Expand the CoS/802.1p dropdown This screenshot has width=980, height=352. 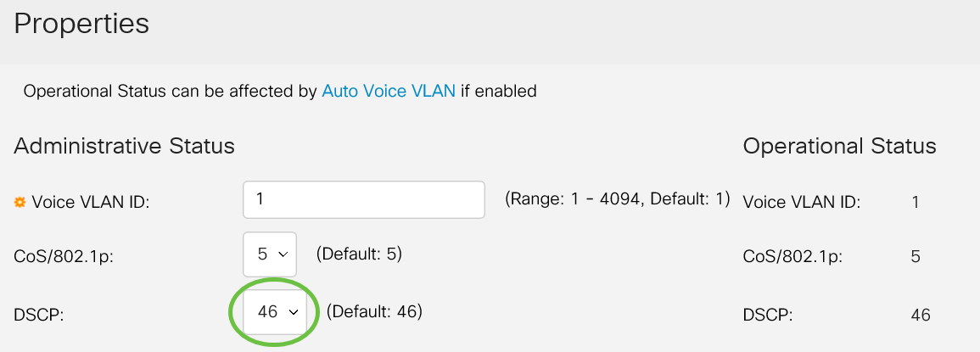pos(270,254)
